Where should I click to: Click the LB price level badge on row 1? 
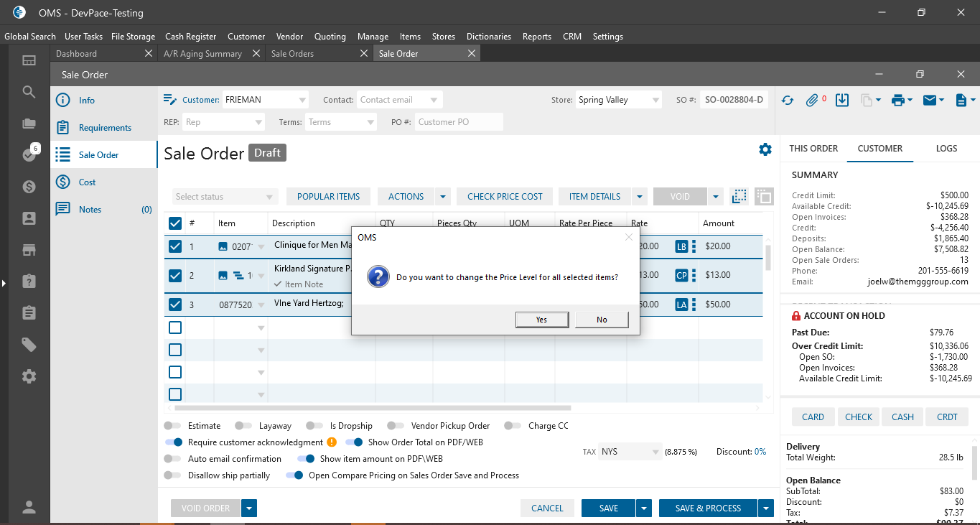[x=681, y=246]
